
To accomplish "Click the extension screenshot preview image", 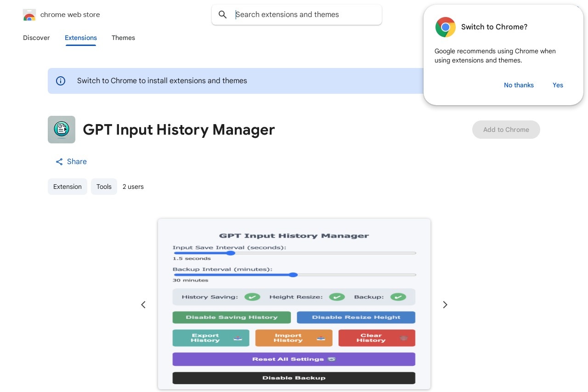I will point(294,304).
